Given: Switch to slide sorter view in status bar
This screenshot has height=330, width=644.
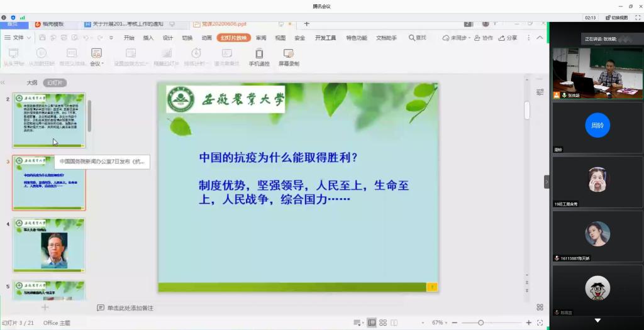Looking at the screenshot, I should click(383, 322).
